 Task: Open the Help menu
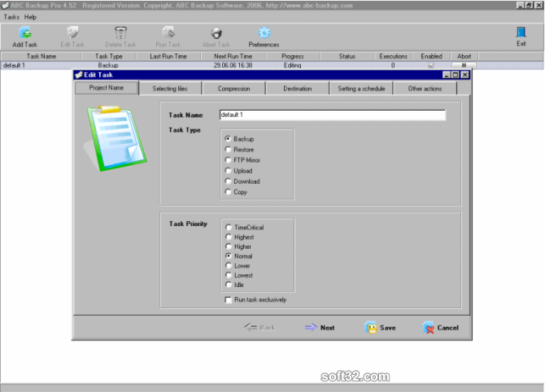[30, 17]
